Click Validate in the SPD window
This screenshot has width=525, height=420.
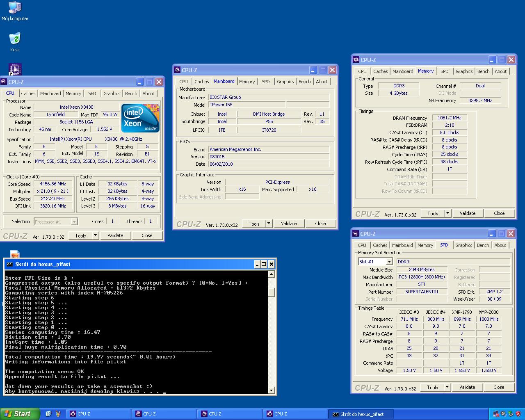[x=467, y=387]
